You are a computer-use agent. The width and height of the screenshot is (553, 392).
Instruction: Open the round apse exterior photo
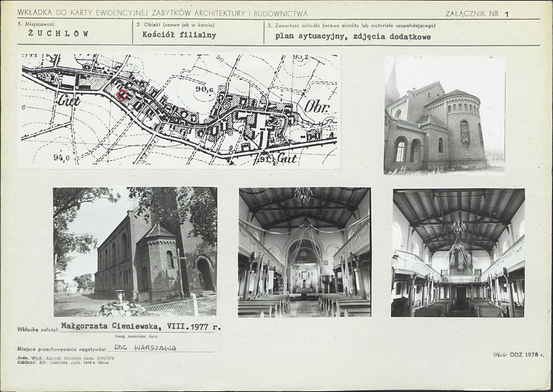(x=444, y=115)
